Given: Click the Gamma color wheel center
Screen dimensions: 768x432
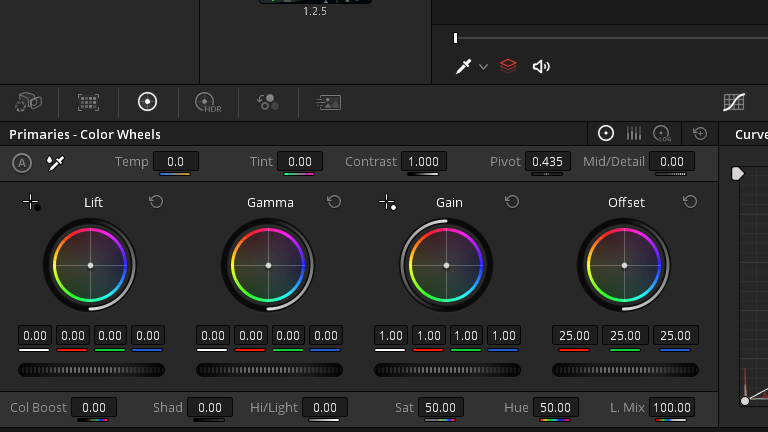Looking at the screenshot, I should pos(268,265).
